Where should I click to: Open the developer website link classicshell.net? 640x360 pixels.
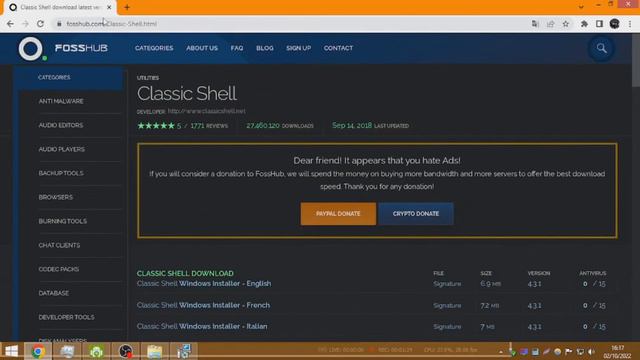click(207, 111)
